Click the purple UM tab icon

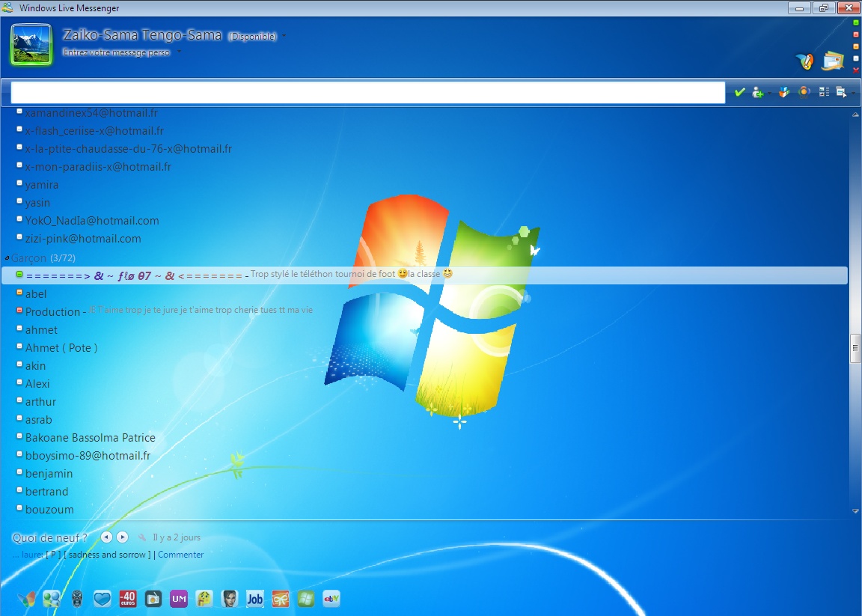tap(179, 598)
